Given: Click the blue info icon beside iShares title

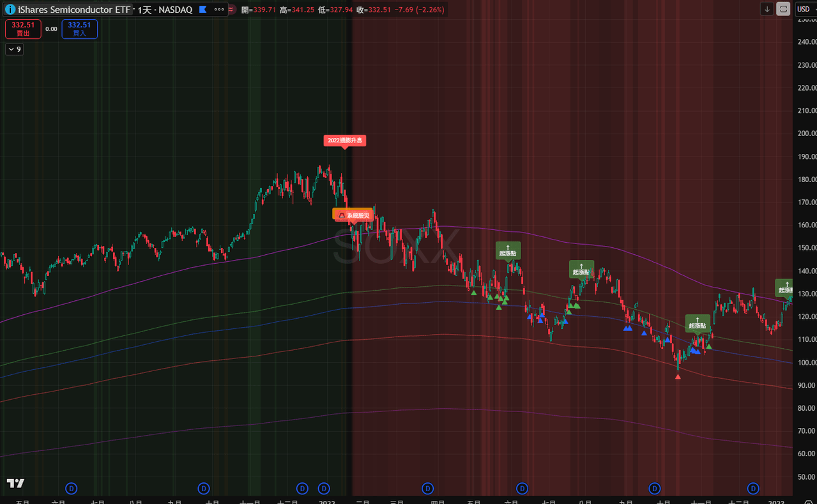Looking at the screenshot, I should tap(10, 10).
